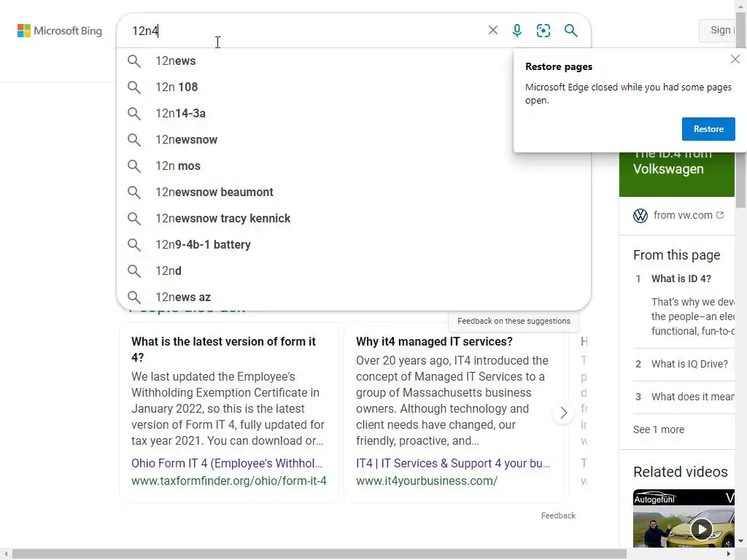Select '12n9-4b-1 battery' suggestion
Viewport: 747px width, 560px height.
[x=354, y=244]
